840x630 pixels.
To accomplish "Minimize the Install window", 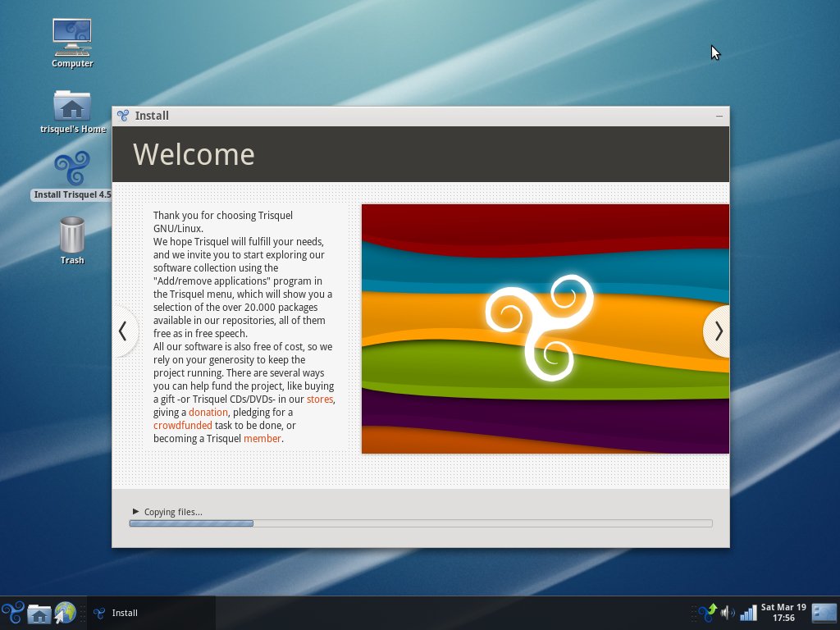I will [x=719, y=116].
